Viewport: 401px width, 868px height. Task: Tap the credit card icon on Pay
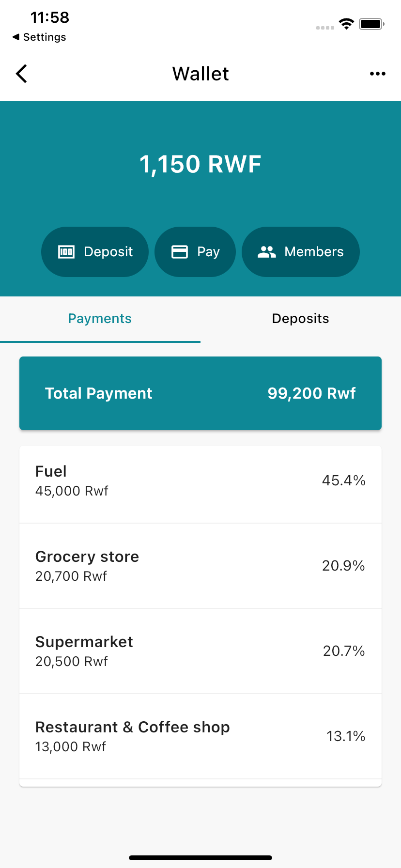pyautogui.click(x=180, y=252)
